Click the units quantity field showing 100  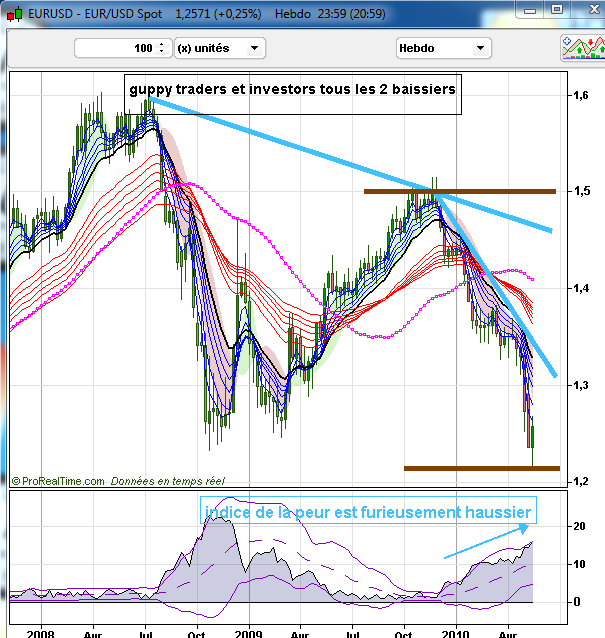click(x=115, y=48)
